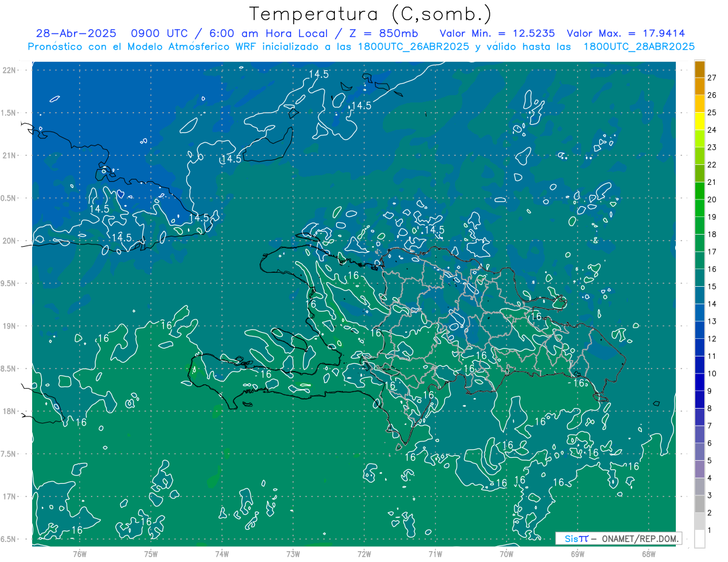Click the '20N' latitude axis label
728x562 pixels.
point(9,241)
